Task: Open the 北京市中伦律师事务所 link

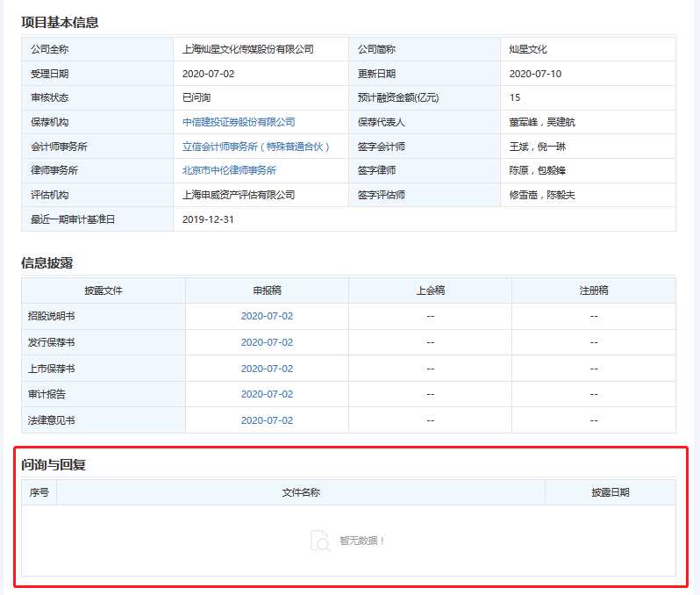Action: (x=229, y=170)
